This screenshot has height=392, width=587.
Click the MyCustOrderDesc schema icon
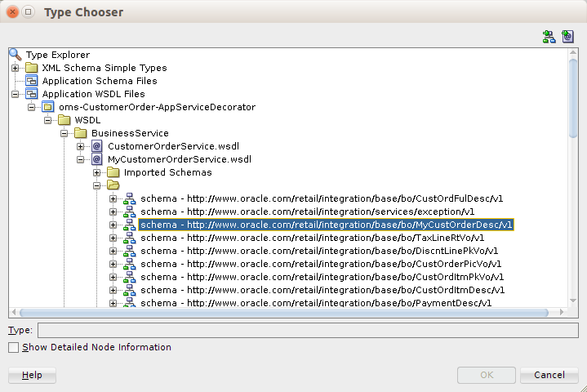[130, 225]
